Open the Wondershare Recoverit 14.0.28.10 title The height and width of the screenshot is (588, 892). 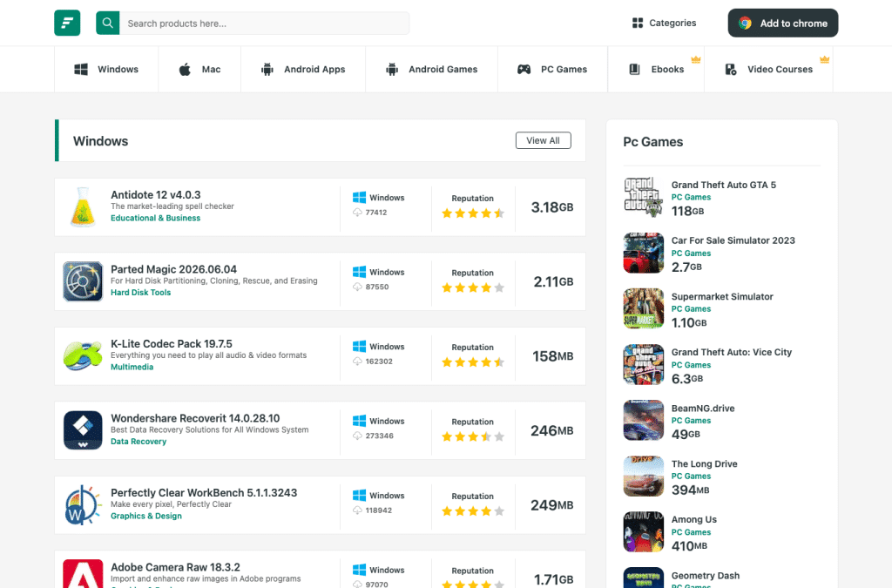[x=195, y=418]
